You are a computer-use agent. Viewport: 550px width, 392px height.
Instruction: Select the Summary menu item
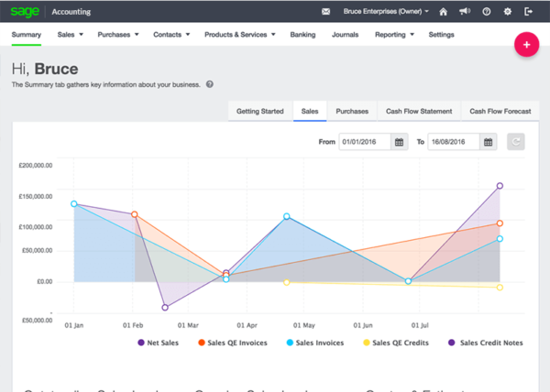click(x=27, y=34)
